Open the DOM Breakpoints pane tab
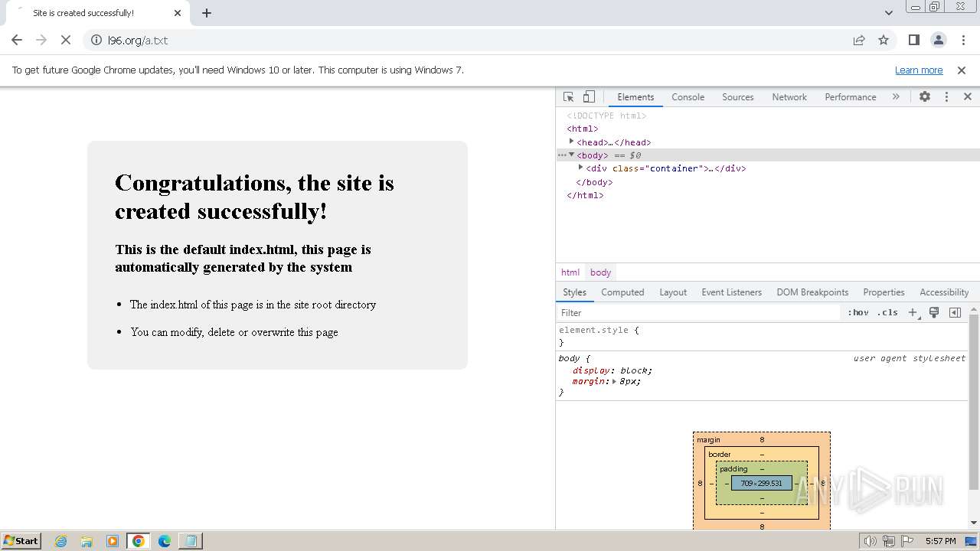This screenshot has width=980, height=551. point(812,292)
